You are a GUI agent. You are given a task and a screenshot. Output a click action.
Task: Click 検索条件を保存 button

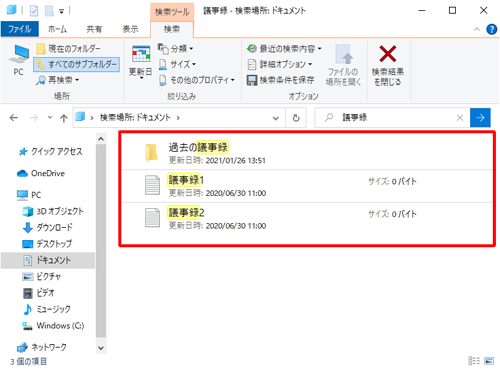click(x=280, y=80)
